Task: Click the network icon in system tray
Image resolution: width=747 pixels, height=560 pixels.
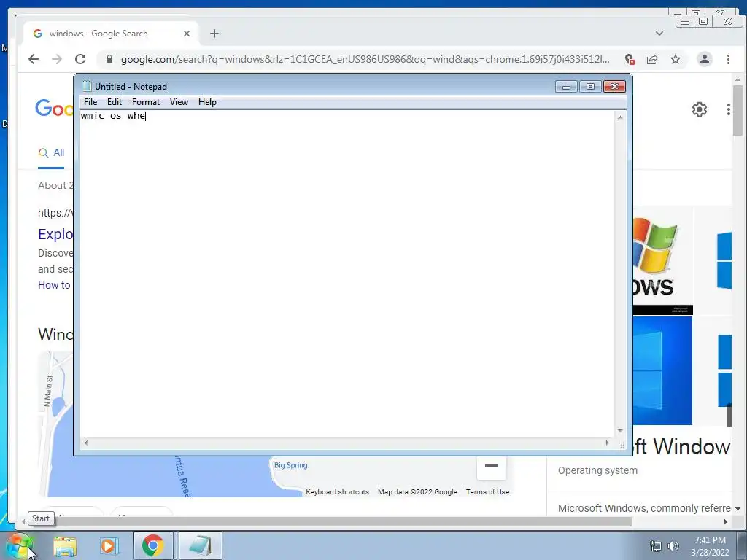Action: (656, 546)
